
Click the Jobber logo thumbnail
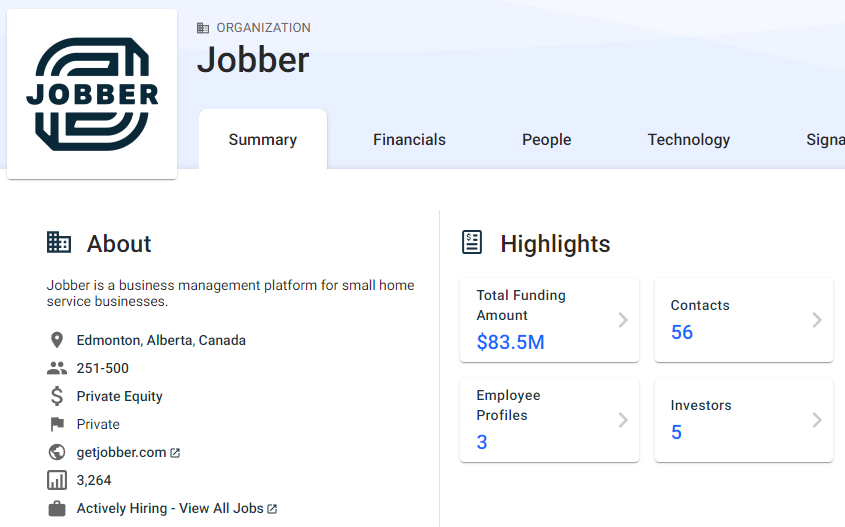92,94
